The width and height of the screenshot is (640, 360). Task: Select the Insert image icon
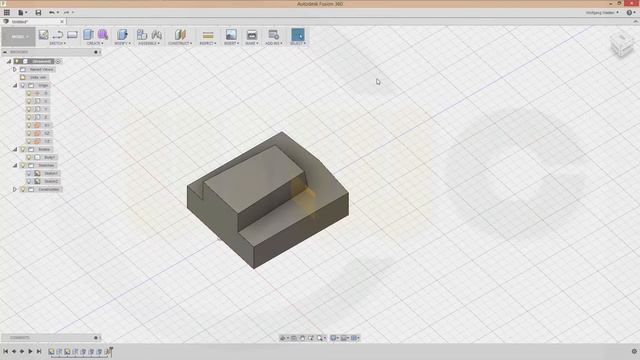coord(231,35)
